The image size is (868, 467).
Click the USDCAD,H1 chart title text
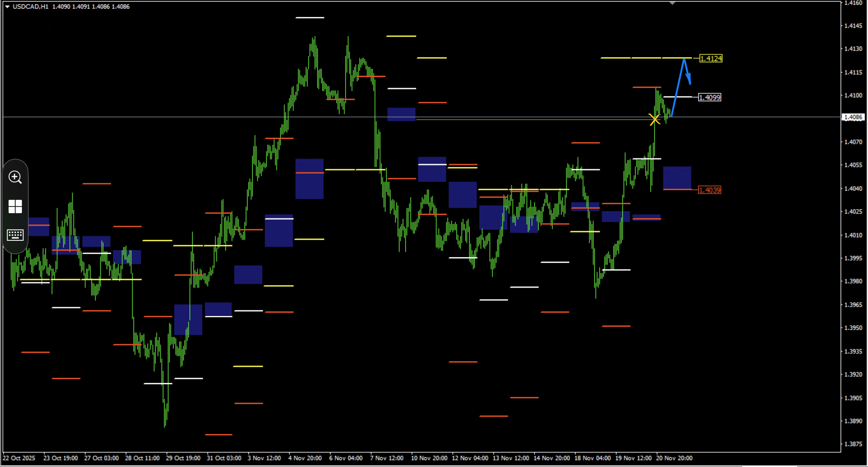(31, 6)
